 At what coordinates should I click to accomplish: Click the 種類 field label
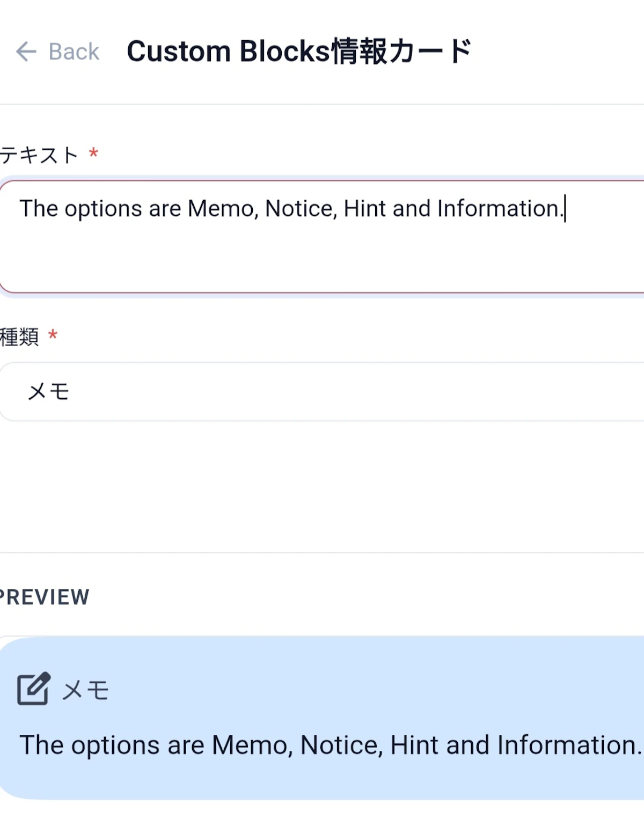[19, 337]
